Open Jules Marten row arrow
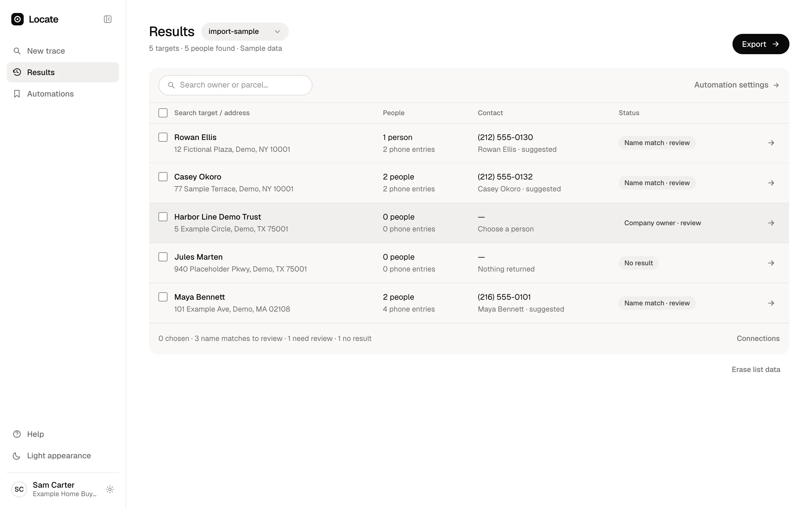Image resolution: width=812 pixels, height=508 pixels. [x=771, y=263]
